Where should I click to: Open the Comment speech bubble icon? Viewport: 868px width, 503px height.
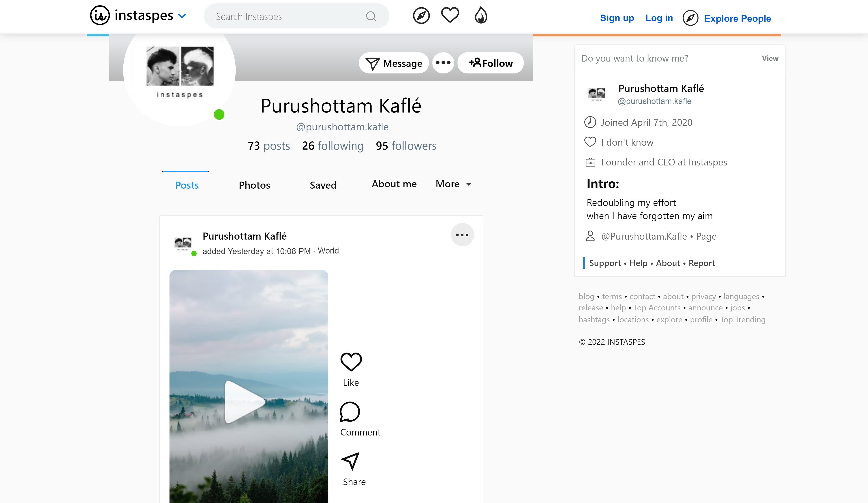[350, 412]
